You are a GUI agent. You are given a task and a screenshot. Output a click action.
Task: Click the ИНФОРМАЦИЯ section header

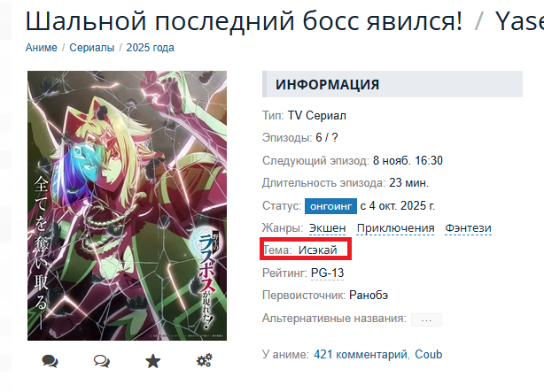[392, 84]
